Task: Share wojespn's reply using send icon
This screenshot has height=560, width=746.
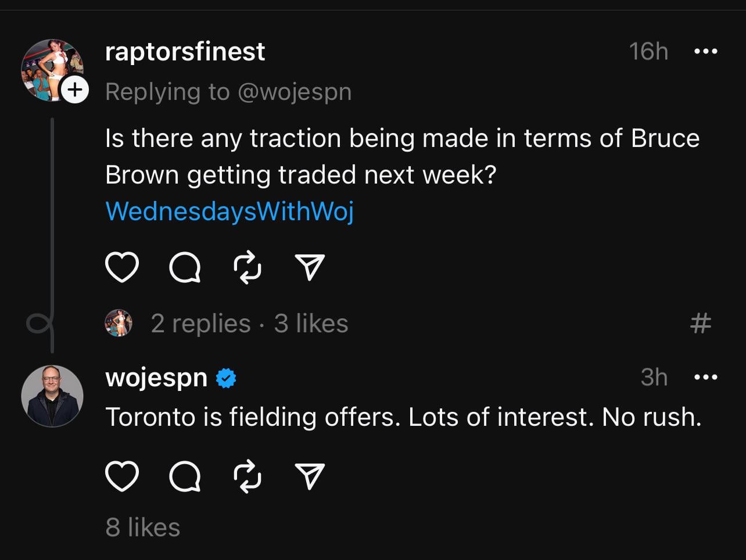Action: 310,477
